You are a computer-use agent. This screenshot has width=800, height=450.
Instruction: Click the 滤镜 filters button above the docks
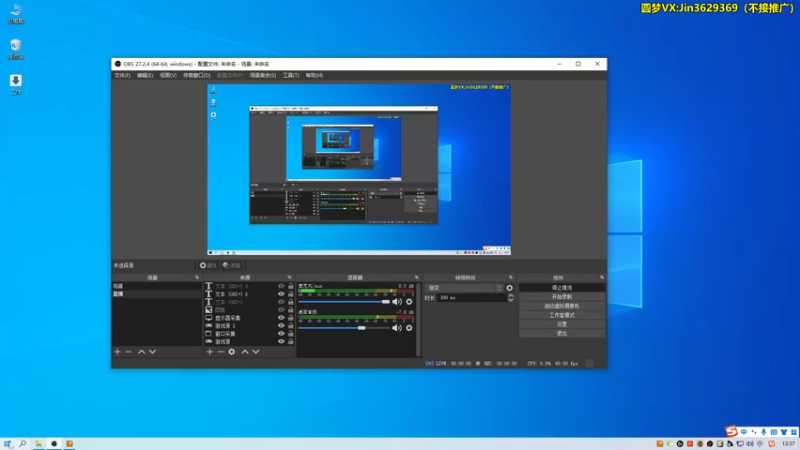point(232,265)
